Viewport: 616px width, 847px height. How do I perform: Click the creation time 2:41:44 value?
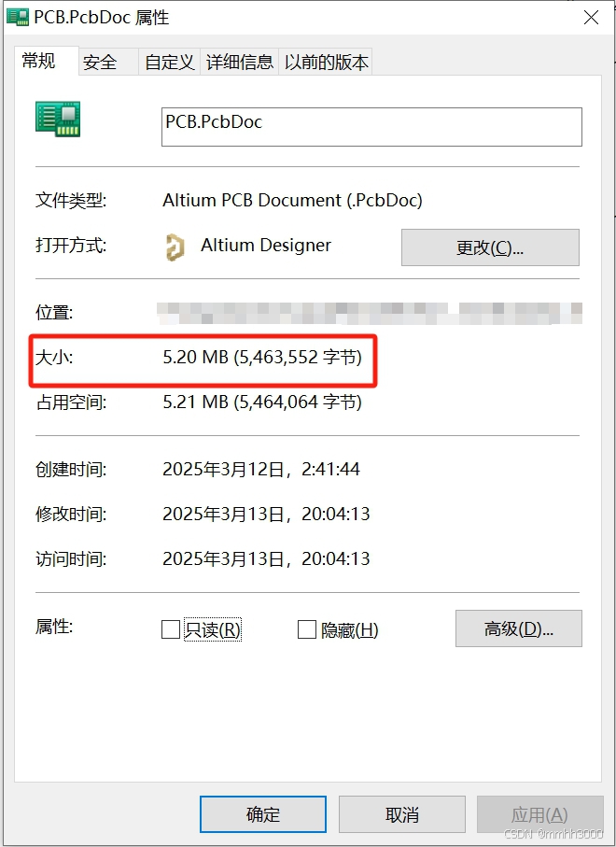261,469
